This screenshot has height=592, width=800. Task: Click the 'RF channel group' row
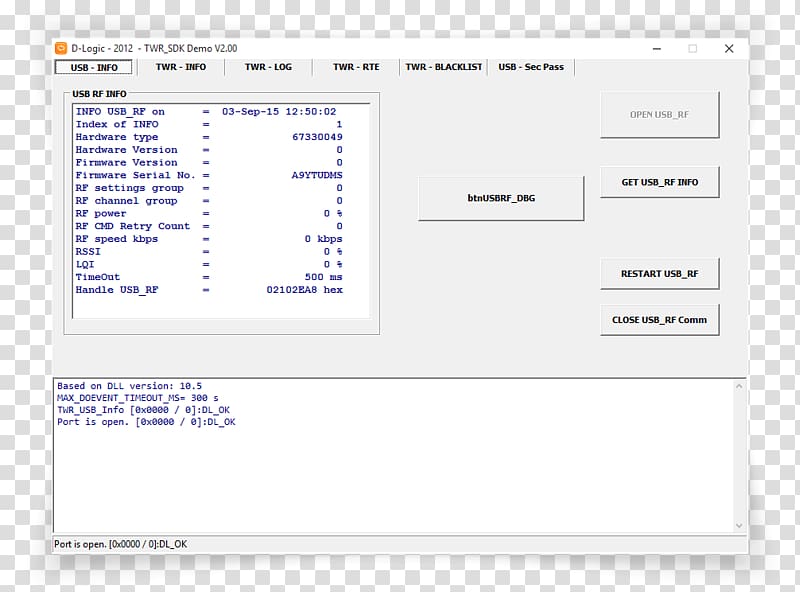pyautogui.click(x=209, y=201)
